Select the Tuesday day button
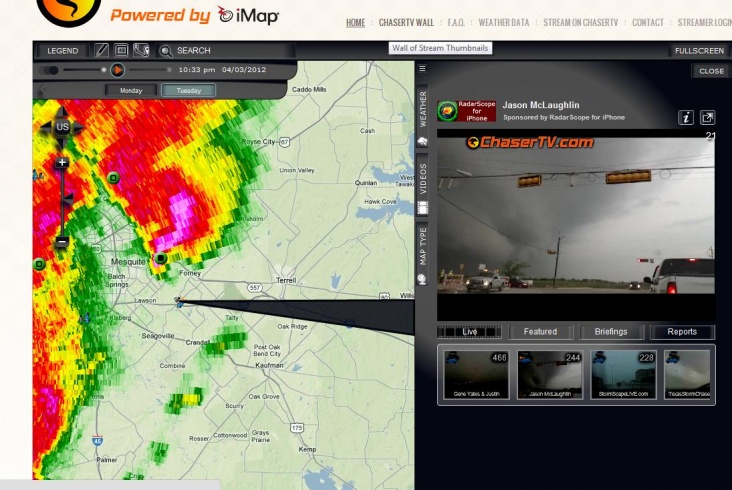This screenshot has height=490, width=732. click(189, 91)
